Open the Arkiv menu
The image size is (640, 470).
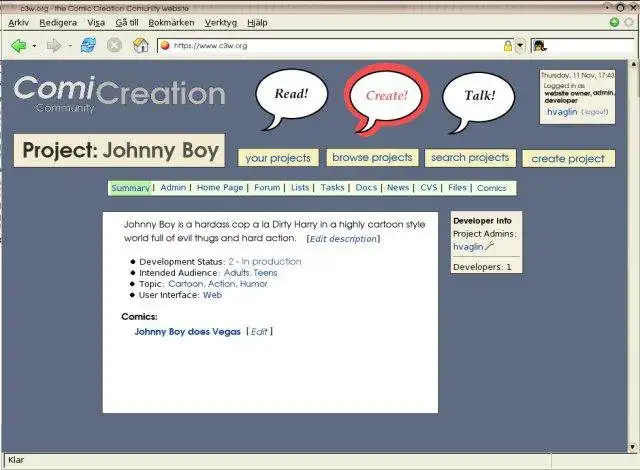point(18,23)
